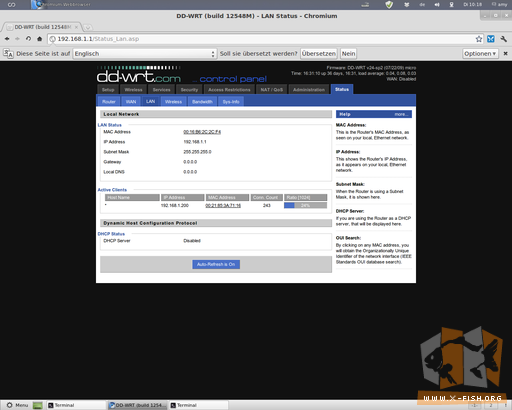Go to home page icon
512x410 pixels.
[40, 39]
